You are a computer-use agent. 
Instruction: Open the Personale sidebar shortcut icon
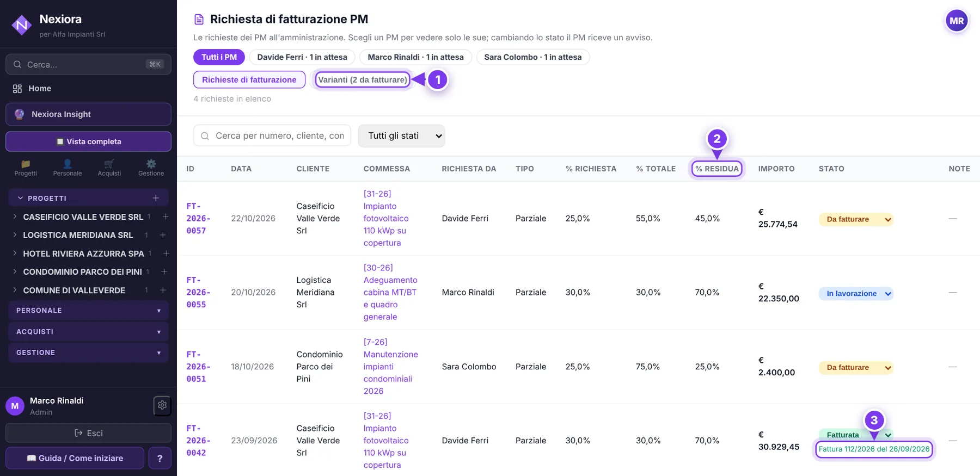click(x=68, y=164)
